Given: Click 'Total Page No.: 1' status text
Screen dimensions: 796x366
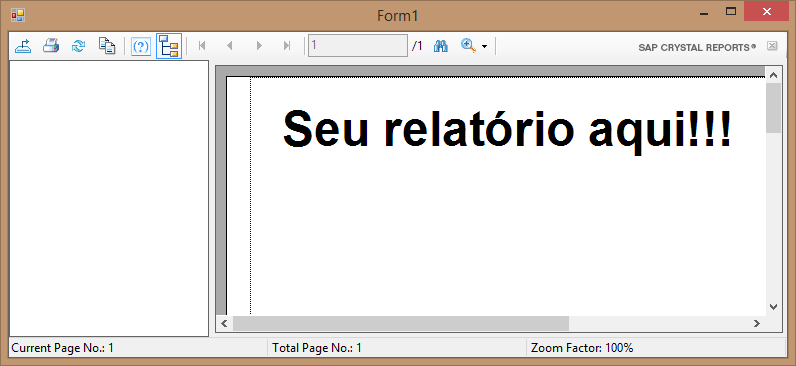Looking at the screenshot, I should pos(317,348).
